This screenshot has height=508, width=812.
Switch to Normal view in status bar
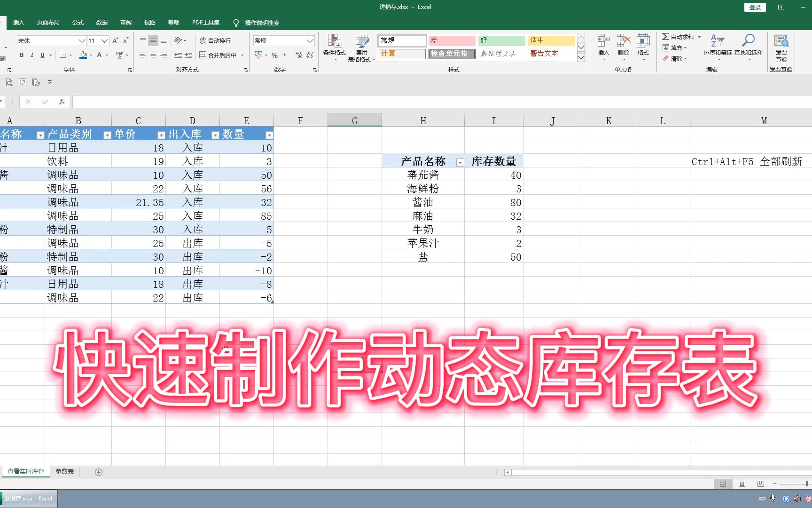point(723,484)
